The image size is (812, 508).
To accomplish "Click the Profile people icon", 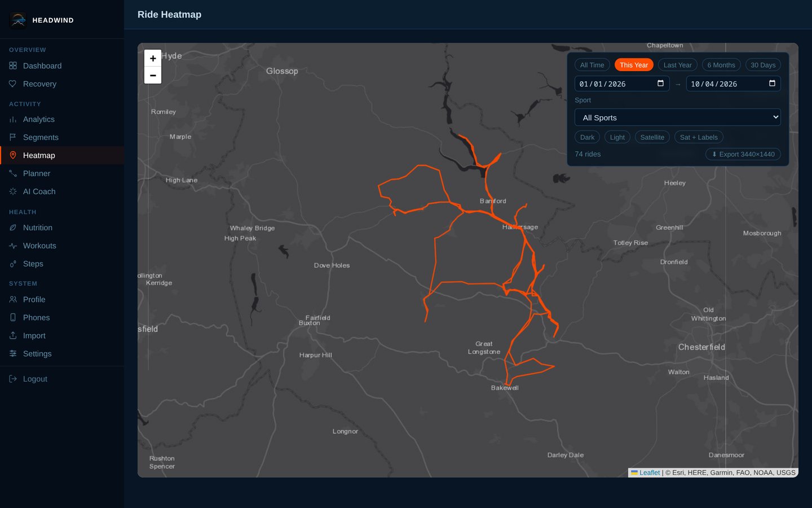I will coord(13,300).
